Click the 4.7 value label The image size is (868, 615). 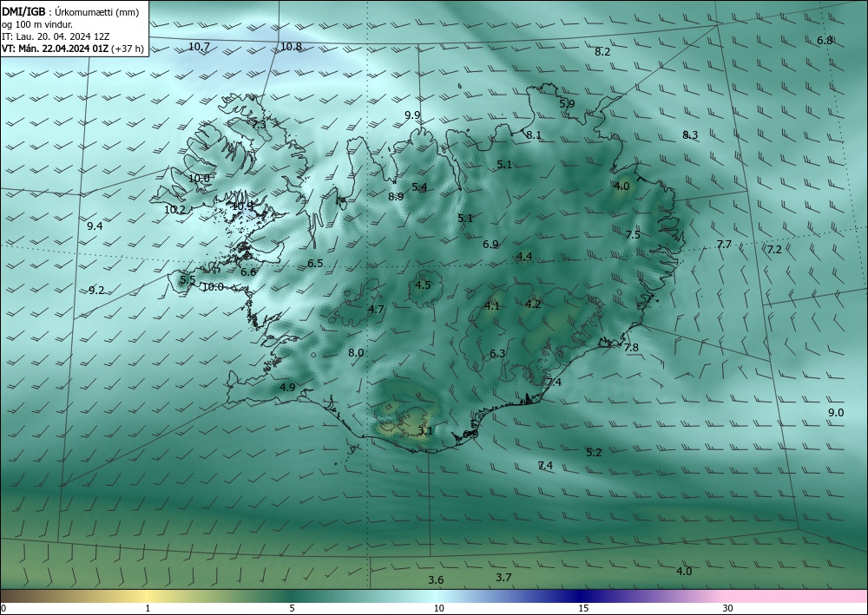coord(376,309)
